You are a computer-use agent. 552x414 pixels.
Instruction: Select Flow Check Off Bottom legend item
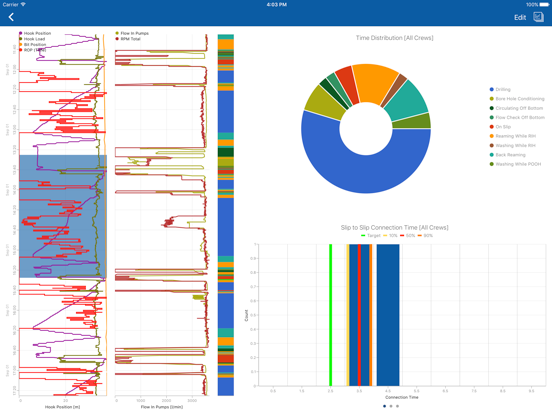click(x=517, y=117)
